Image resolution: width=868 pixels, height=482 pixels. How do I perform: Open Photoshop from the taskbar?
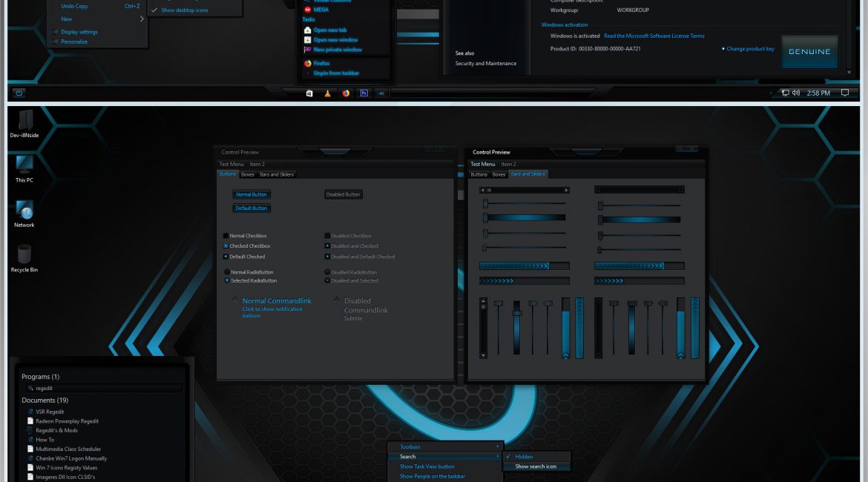pyautogui.click(x=364, y=93)
